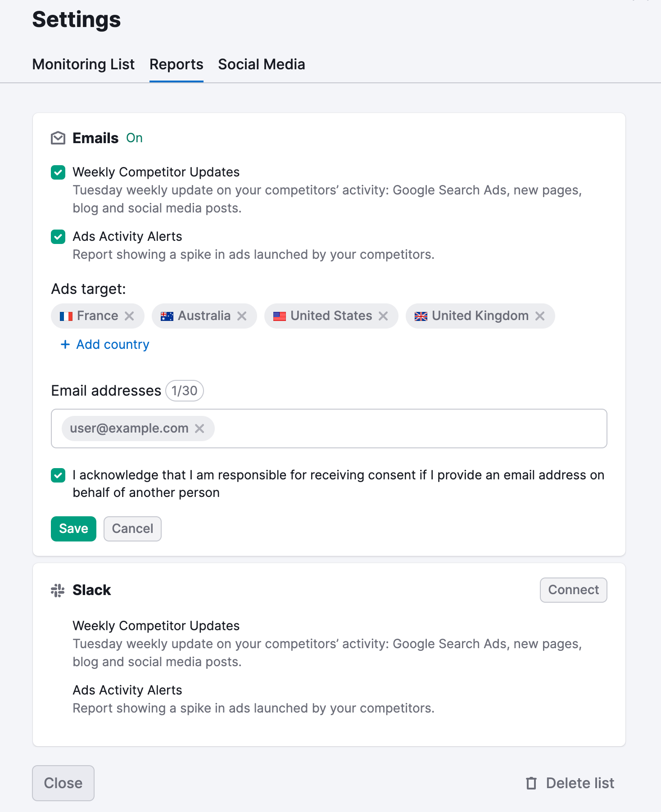Uncheck Weekly Competitor Updates email checkbox

click(58, 172)
